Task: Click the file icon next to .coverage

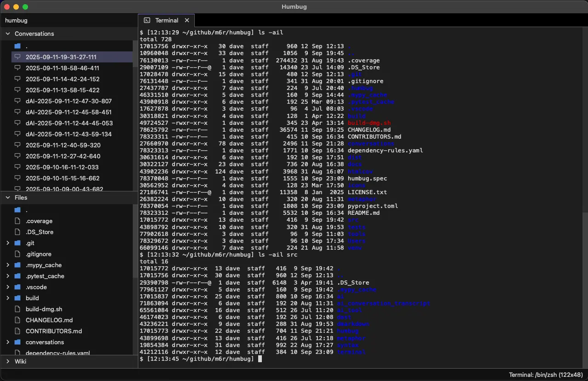Action: 17,221
